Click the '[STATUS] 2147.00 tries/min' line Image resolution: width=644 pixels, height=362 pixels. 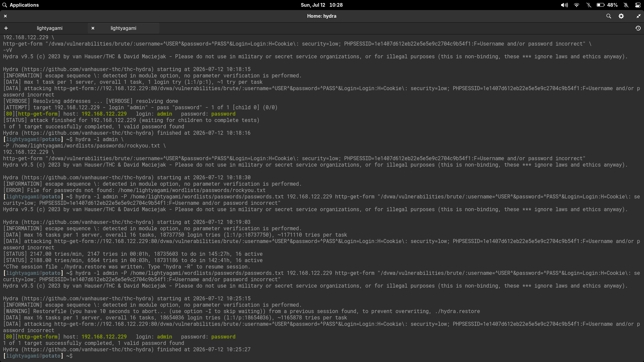click(x=133, y=254)
